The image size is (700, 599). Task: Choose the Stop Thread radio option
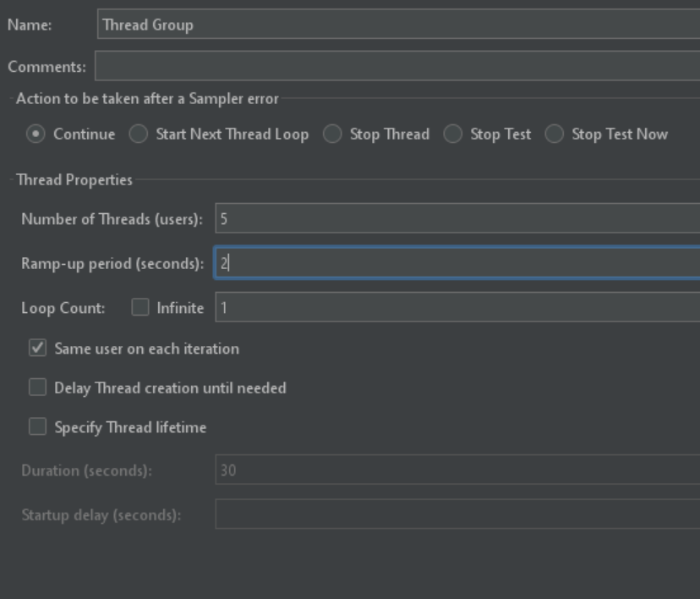click(x=332, y=134)
